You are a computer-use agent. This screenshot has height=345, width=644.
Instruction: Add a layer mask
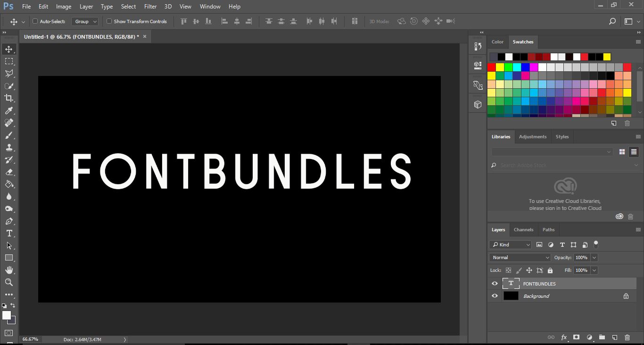point(576,337)
